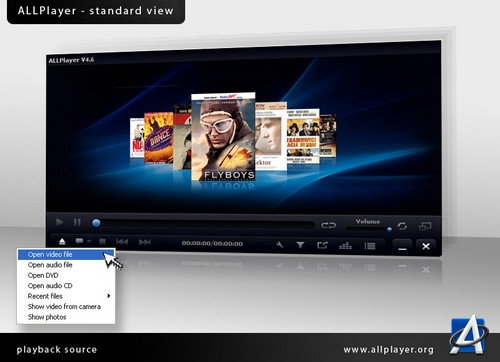Screen dimensions: 500x362
Task: Expand Recent files submenu
Action: click(66, 296)
